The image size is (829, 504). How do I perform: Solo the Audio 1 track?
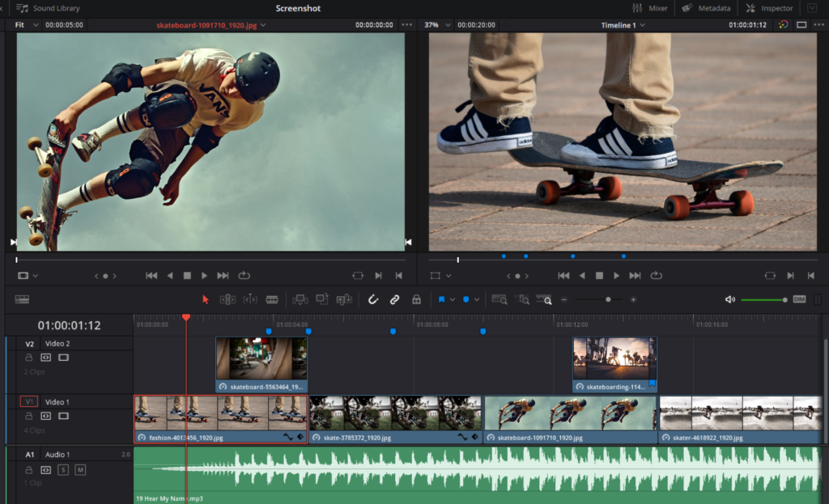pos(63,470)
